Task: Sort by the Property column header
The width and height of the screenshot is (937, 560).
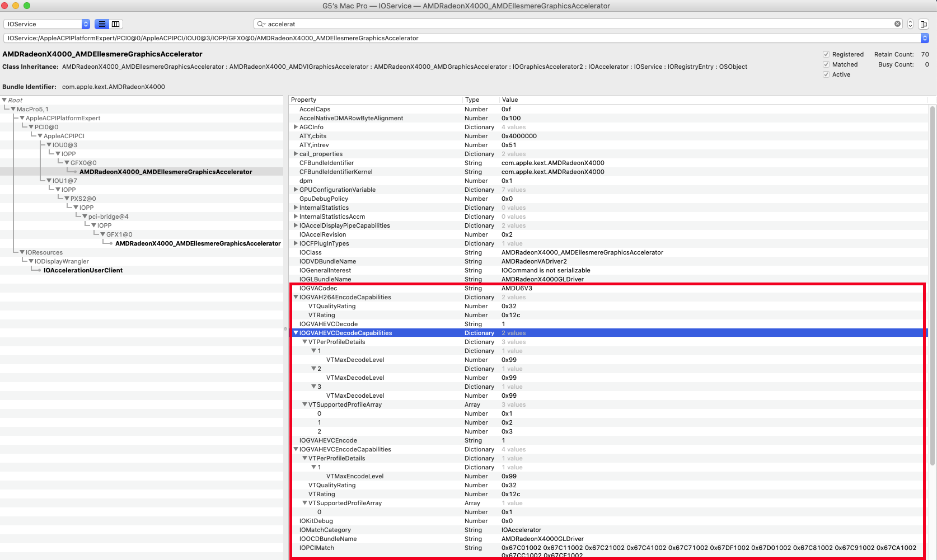Action: [376, 100]
